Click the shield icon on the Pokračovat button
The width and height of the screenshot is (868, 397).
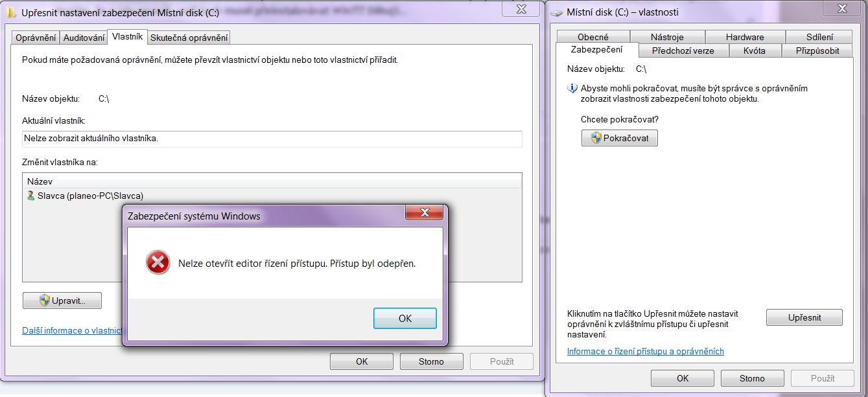click(x=596, y=138)
